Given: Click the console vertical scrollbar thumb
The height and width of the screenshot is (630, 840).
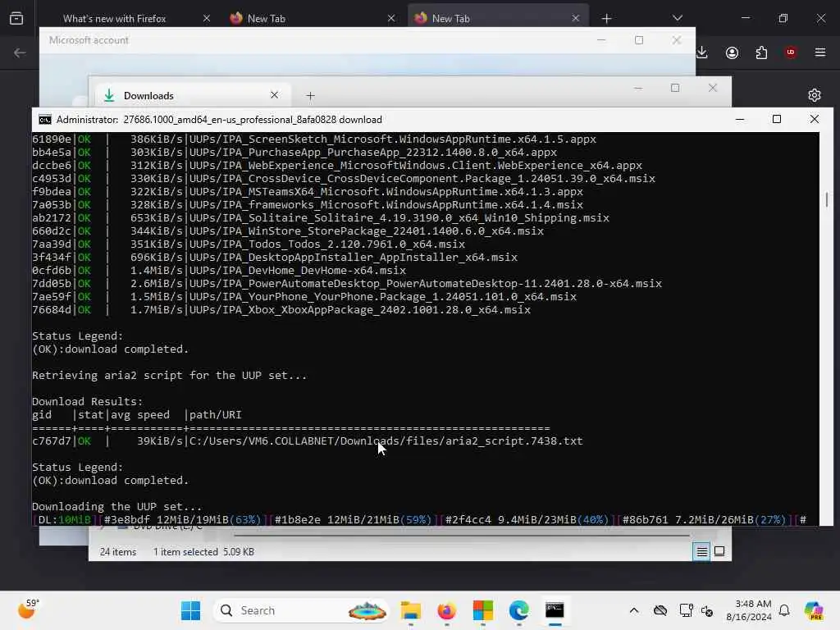Looking at the screenshot, I should [827, 200].
